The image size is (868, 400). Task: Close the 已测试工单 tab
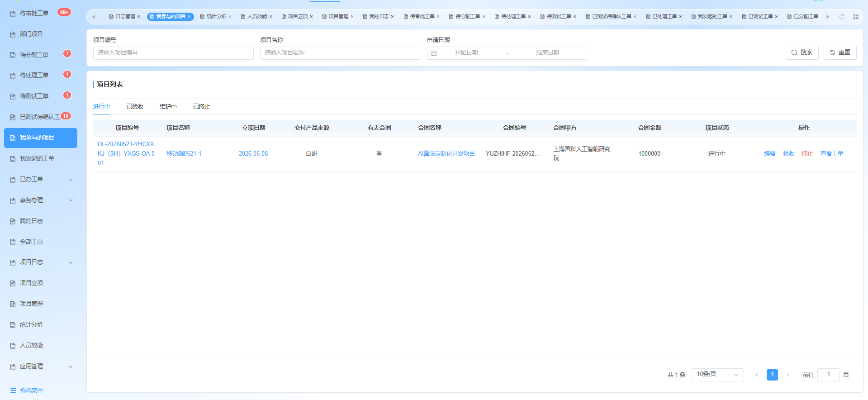(x=776, y=17)
